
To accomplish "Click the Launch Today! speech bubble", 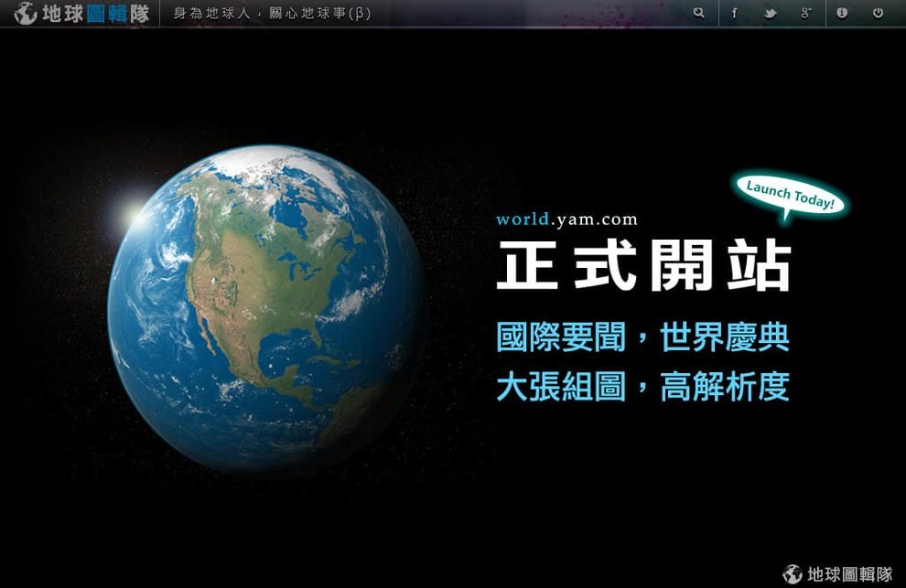I will 790,195.
